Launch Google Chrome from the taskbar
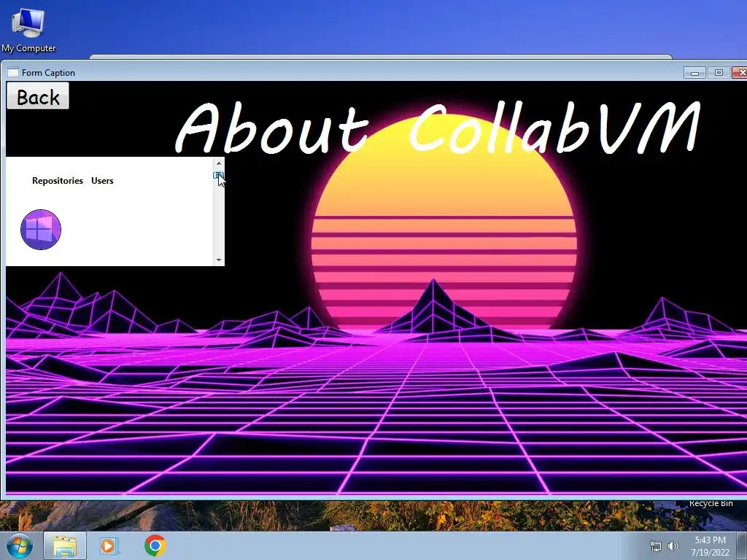Viewport: 747px width, 560px height. tap(155, 545)
